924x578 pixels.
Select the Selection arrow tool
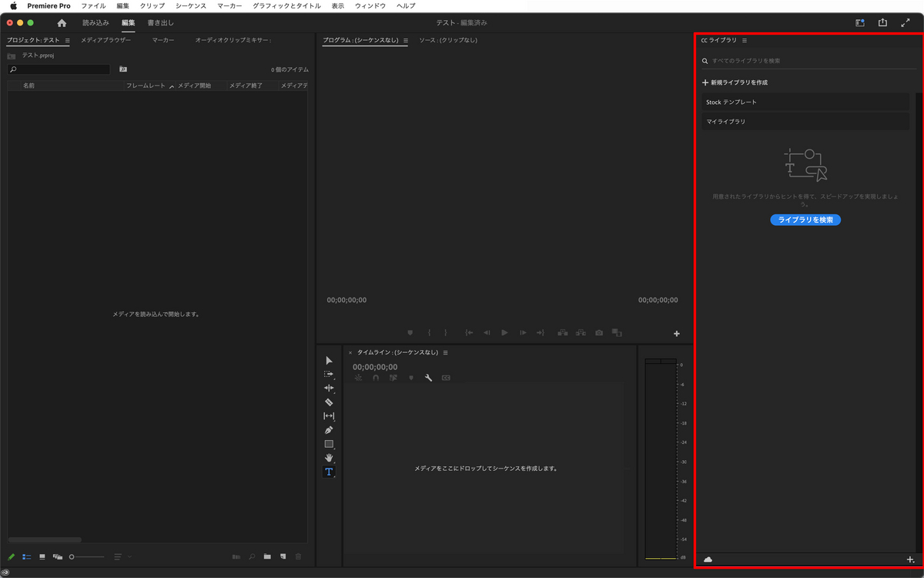point(329,361)
